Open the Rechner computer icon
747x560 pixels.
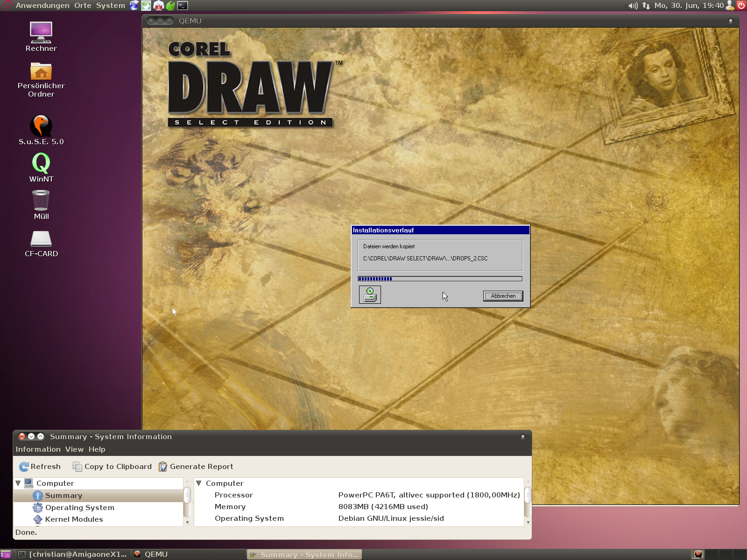(x=41, y=33)
